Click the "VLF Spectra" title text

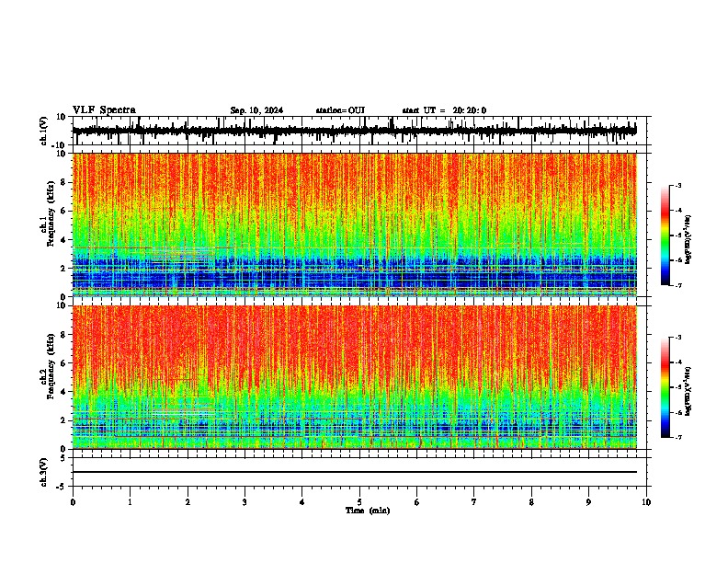[104, 110]
